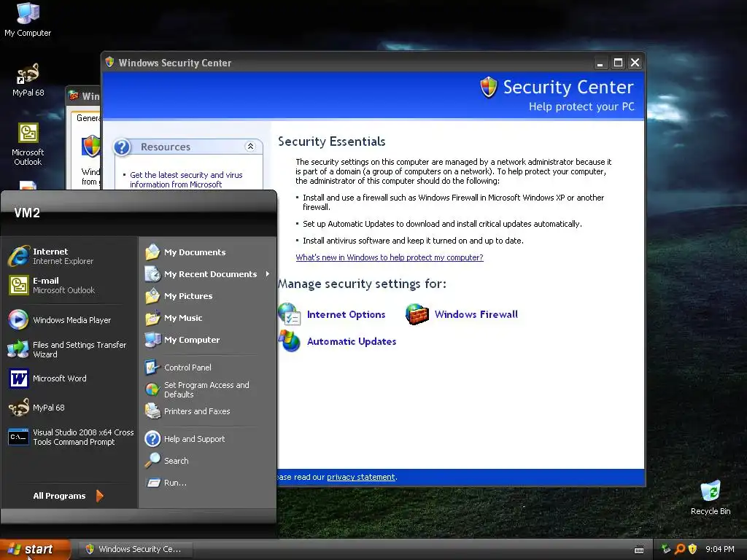The width and height of the screenshot is (747, 560).
Task: Minimize Windows Security Center window
Action: (x=600, y=63)
